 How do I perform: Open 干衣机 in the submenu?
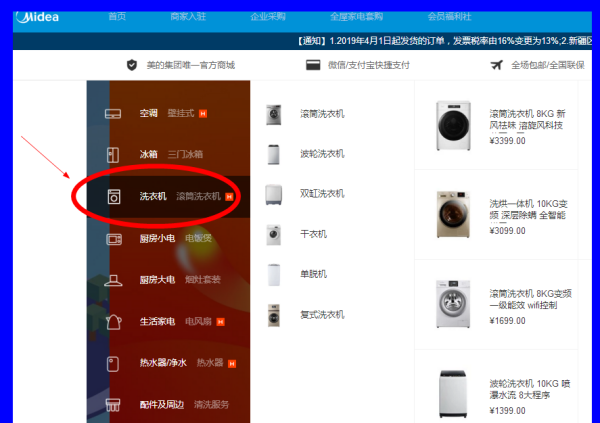pyautogui.click(x=313, y=234)
